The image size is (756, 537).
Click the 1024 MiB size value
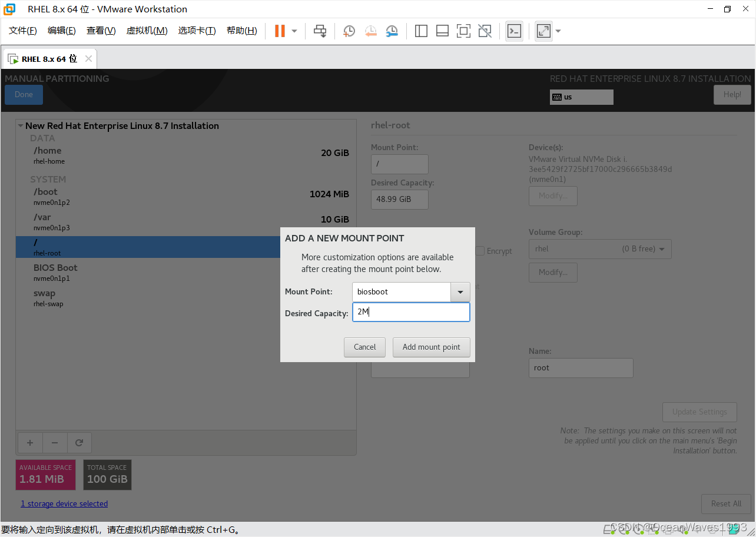329,194
